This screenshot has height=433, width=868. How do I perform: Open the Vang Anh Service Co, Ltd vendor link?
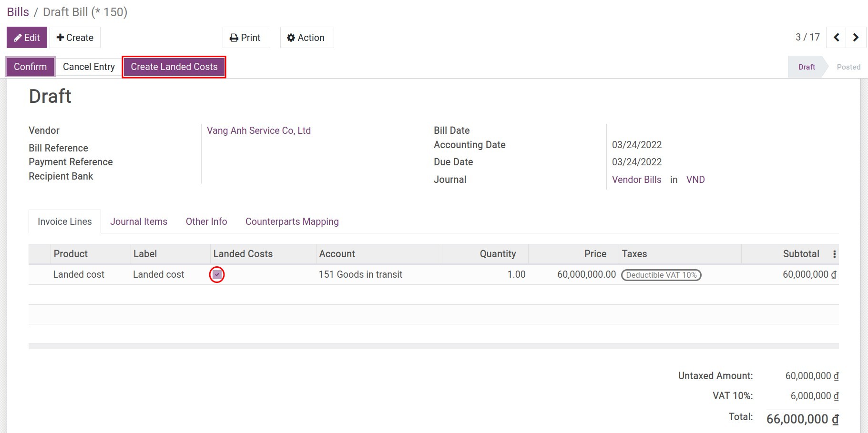[x=258, y=130]
